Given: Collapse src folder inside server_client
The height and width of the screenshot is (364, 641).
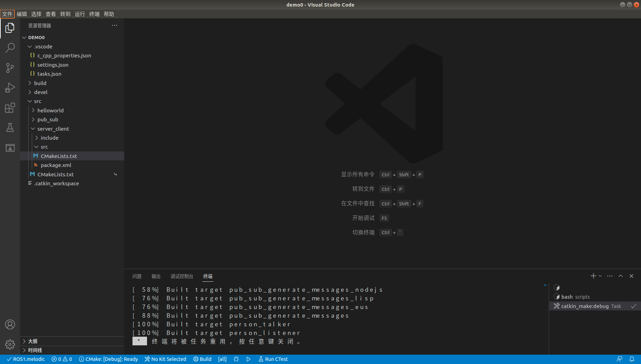Looking at the screenshot, I should 72,147.
